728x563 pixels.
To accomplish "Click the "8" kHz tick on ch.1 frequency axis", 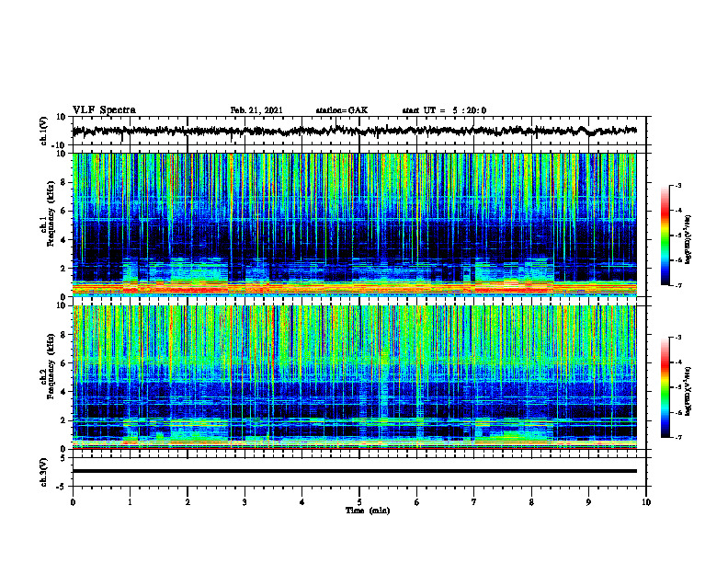I will [x=63, y=182].
